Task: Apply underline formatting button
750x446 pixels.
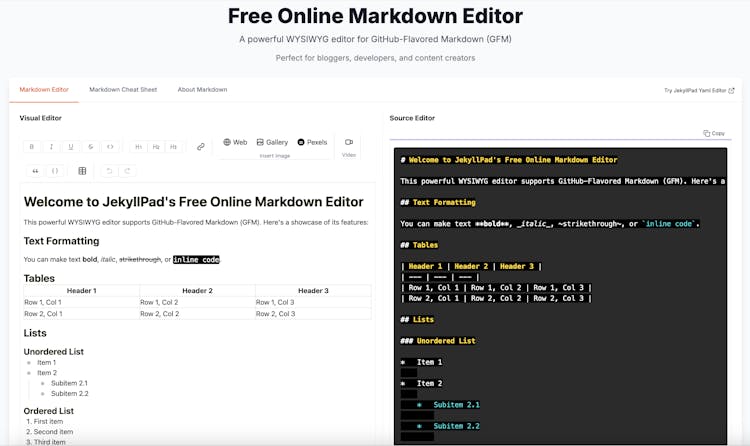Action: 71,146
